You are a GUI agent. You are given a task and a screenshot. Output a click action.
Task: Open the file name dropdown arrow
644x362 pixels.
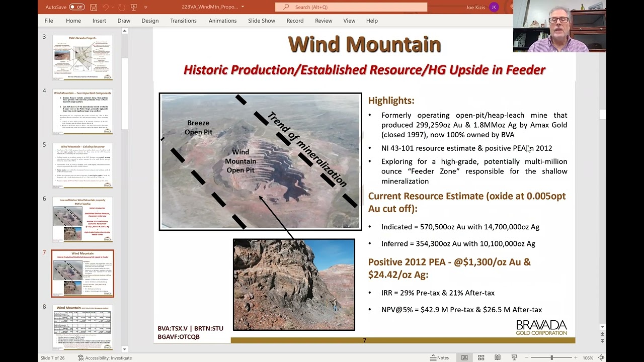(x=243, y=7)
